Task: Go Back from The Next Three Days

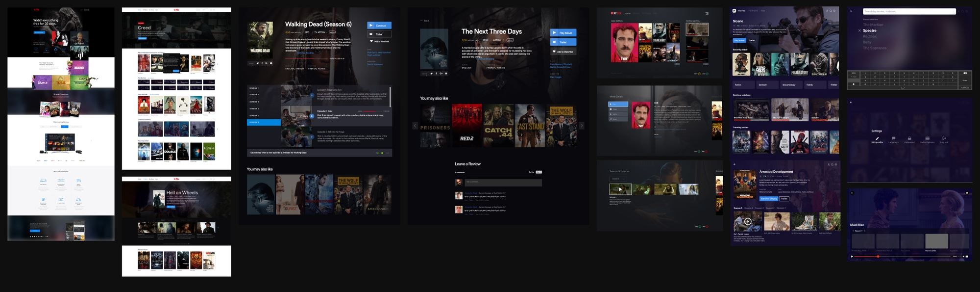Action: click(x=425, y=21)
